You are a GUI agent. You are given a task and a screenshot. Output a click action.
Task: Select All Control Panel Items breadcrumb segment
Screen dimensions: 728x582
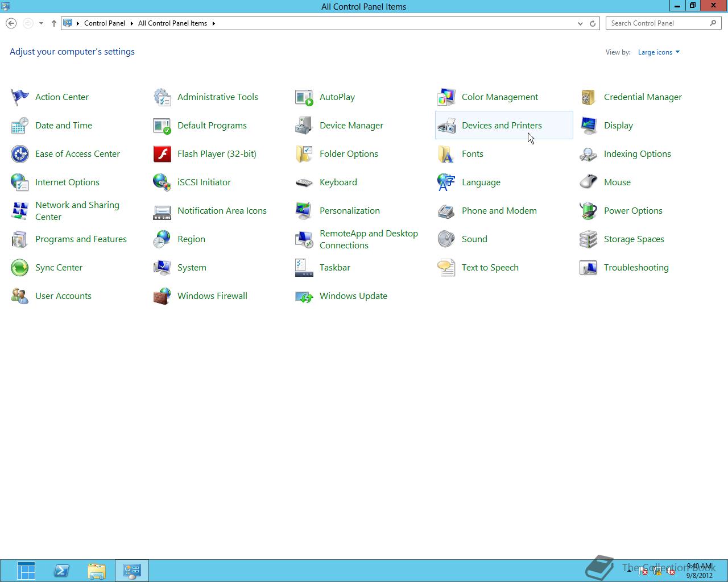pyautogui.click(x=172, y=23)
